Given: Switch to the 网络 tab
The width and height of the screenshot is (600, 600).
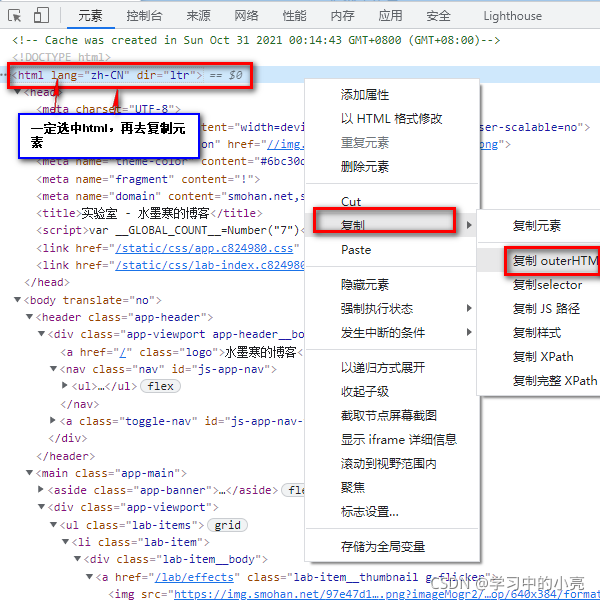Looking at the screenshot, I should click(x=246, y=16).
